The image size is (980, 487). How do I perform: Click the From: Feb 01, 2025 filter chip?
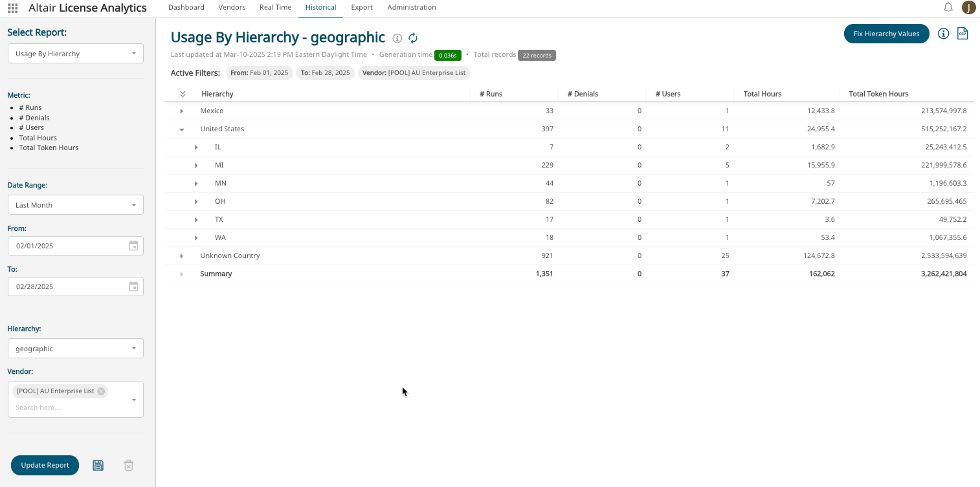click(x=260, y=73)
